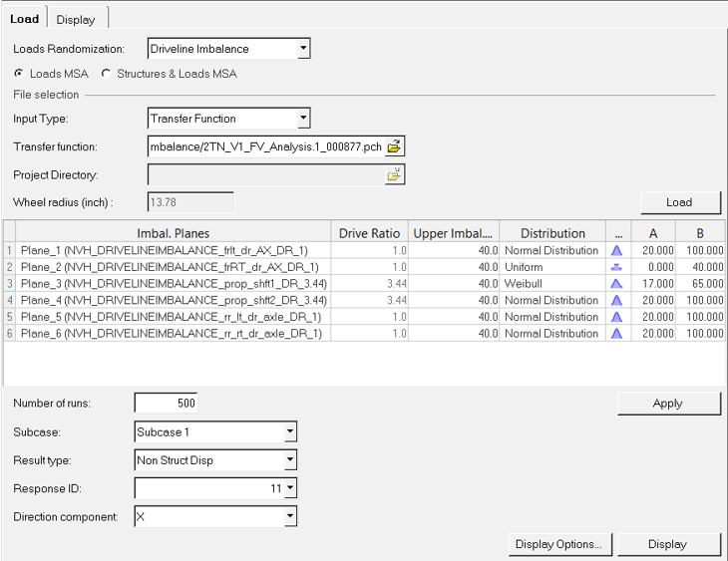Select the Loads MSA radio button
The image size is (728, 561).
[19, 74]
